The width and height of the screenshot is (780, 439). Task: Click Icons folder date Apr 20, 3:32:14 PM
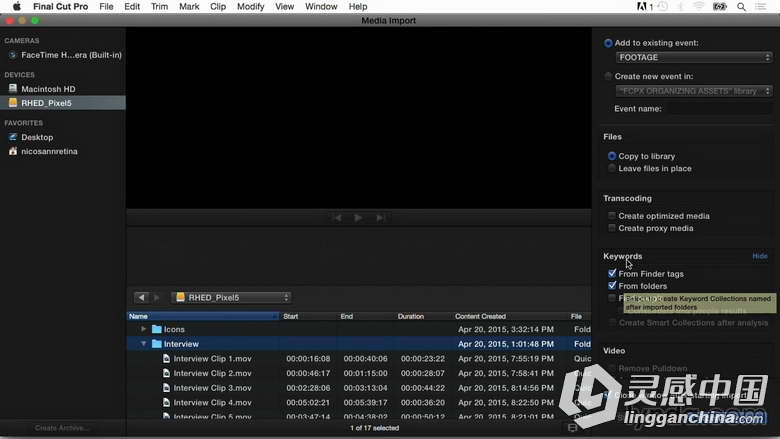click(x=506, y=329)
